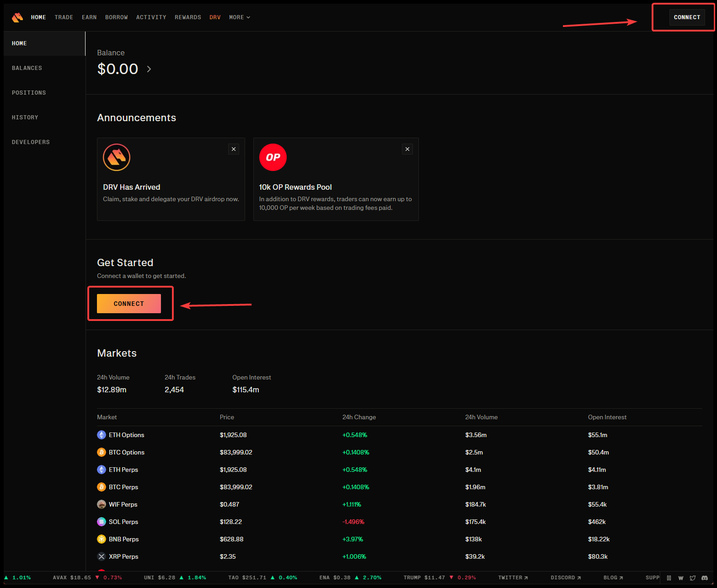Click the ETH Options market icon
The width and height of the screenshot is (717, 588).
pyautogui.click(x=102, y=435)
